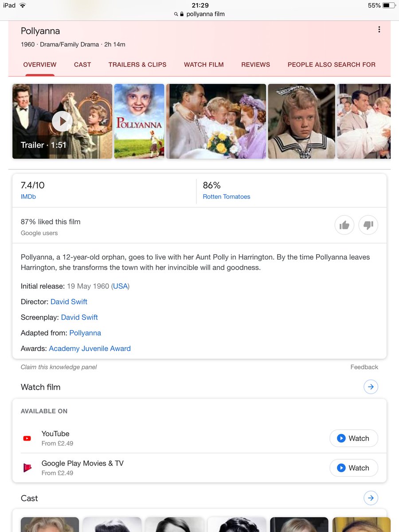Open the girl in sailor collar image
Screen dimensions: 399x532
(301, 121)
